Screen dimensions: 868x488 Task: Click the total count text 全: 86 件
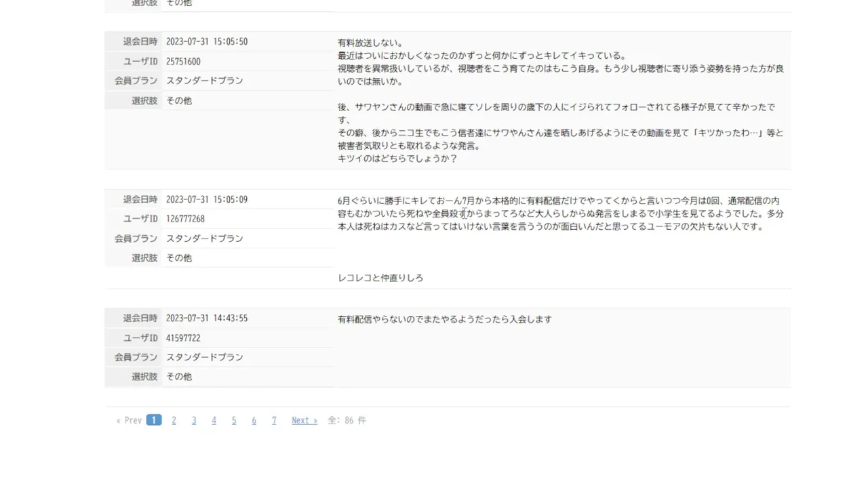tap(347, 420)
